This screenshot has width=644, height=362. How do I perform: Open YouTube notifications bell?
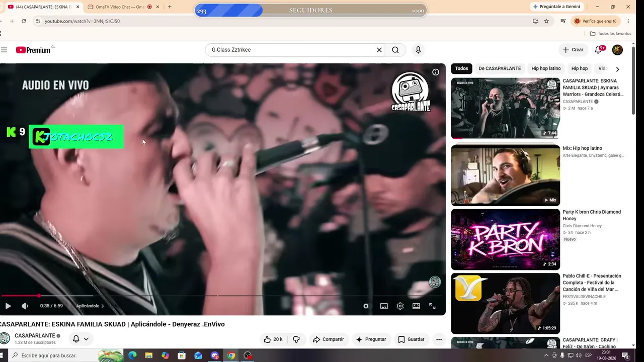(599, 50)
